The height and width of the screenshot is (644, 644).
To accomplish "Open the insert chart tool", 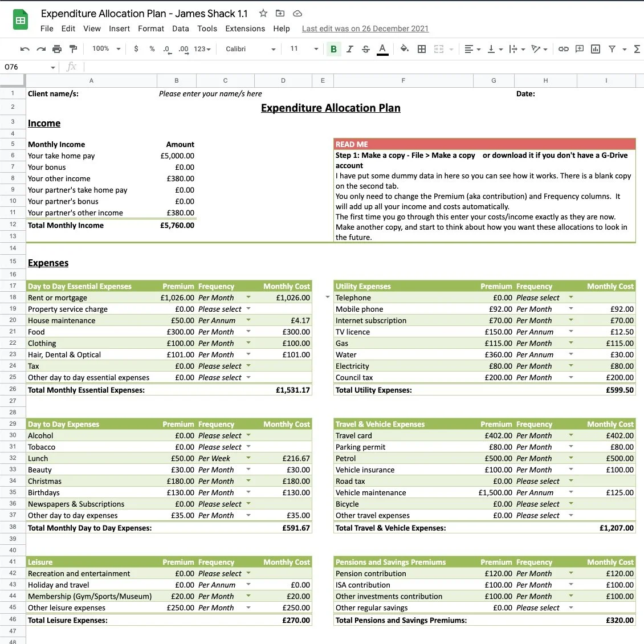I will click(596, 49).
